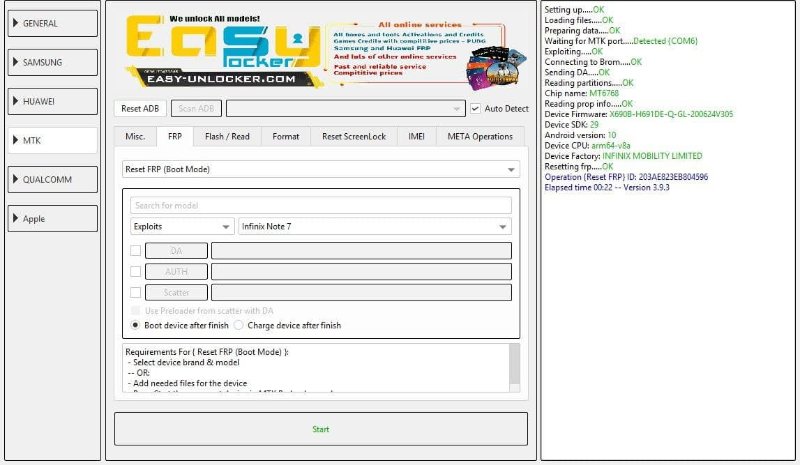
Task: Switch to the Misc. tab
Action: pyautogui.click(x=135, y=137)
